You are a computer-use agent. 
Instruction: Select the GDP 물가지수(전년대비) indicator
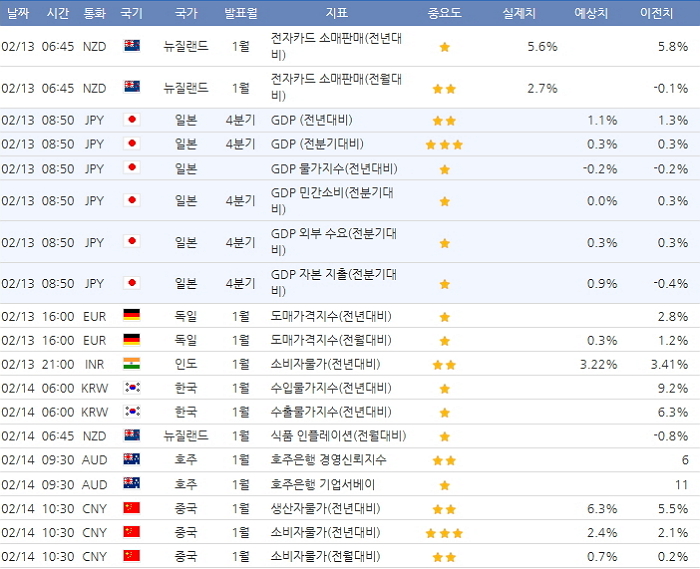334,169
